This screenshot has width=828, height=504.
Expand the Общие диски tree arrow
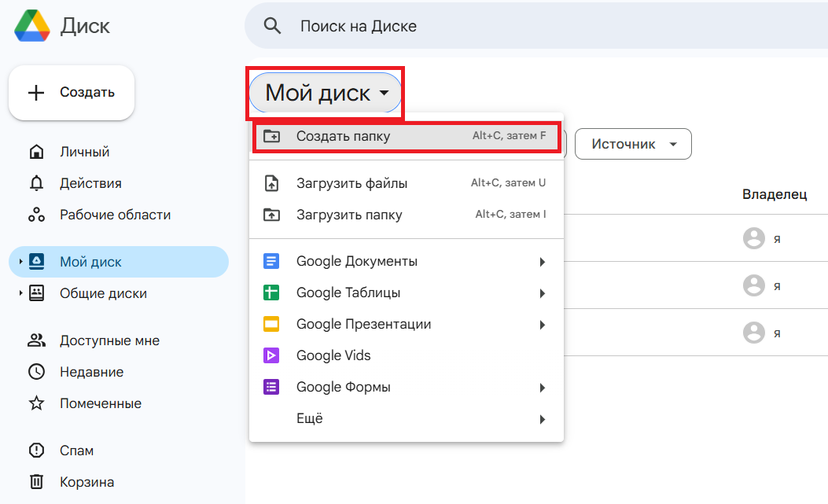click(x=20, y=293)
